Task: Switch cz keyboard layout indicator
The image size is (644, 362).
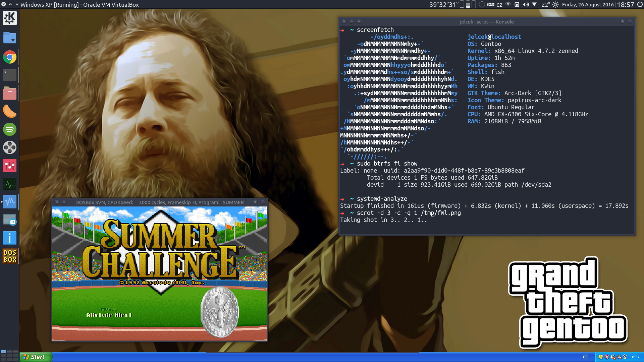Action: (x=499, y=5)
